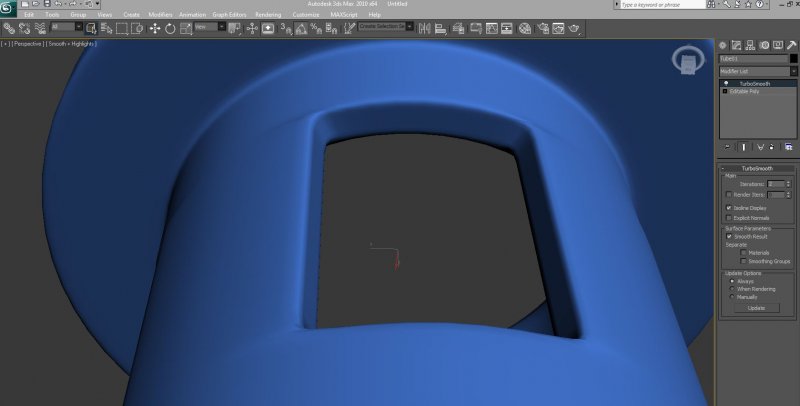The width and height of the screenshot is (800, 406).
Task: Toggle the Smooth Result checkbox
Action: tap(729, 237)
